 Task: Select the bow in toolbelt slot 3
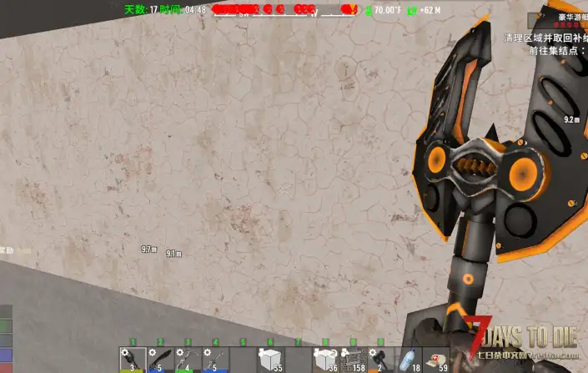(188, 360)
